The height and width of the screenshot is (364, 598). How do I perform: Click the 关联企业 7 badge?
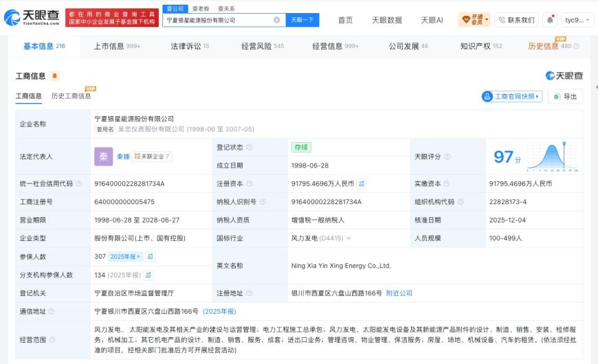[x=152, y=157]
